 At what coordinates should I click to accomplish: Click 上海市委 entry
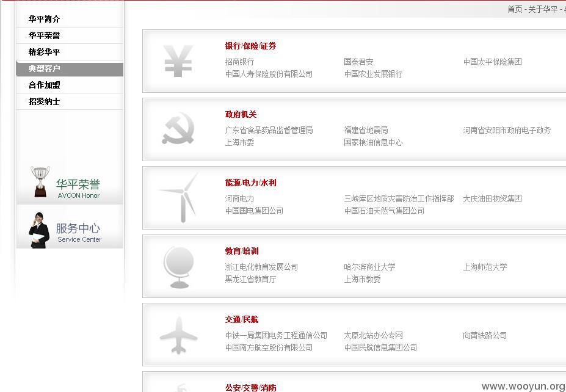click(240, 143)
